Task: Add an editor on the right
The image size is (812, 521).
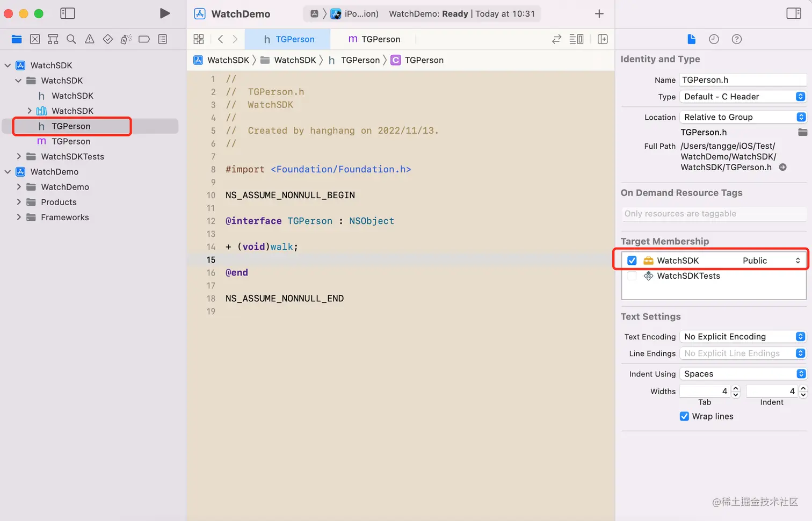Action: [x=603, y=39]
